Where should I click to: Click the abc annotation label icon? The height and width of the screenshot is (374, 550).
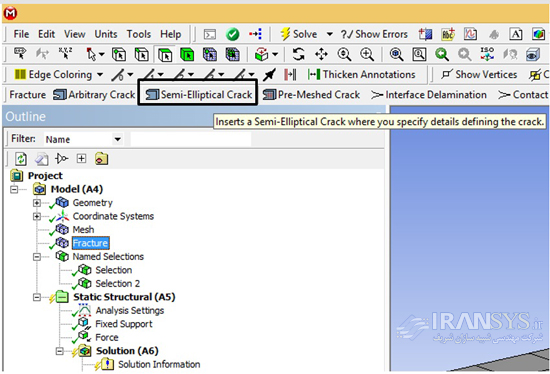[x=448, y=34]
